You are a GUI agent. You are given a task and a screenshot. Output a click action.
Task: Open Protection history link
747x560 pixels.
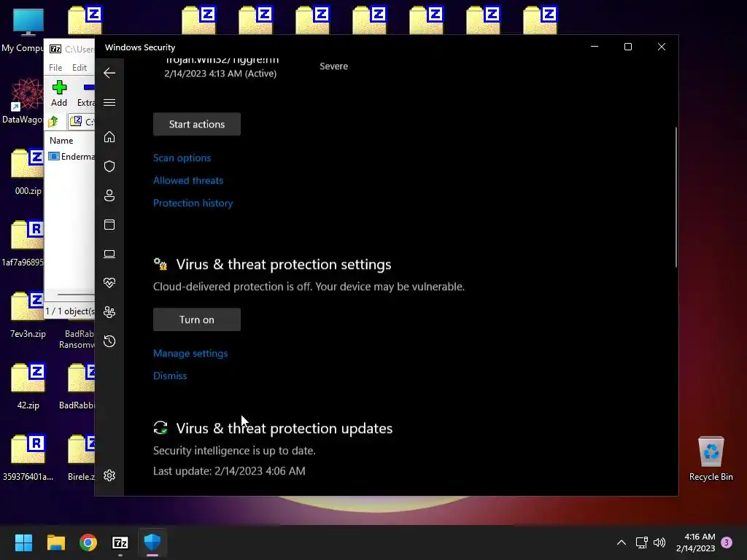193,203
